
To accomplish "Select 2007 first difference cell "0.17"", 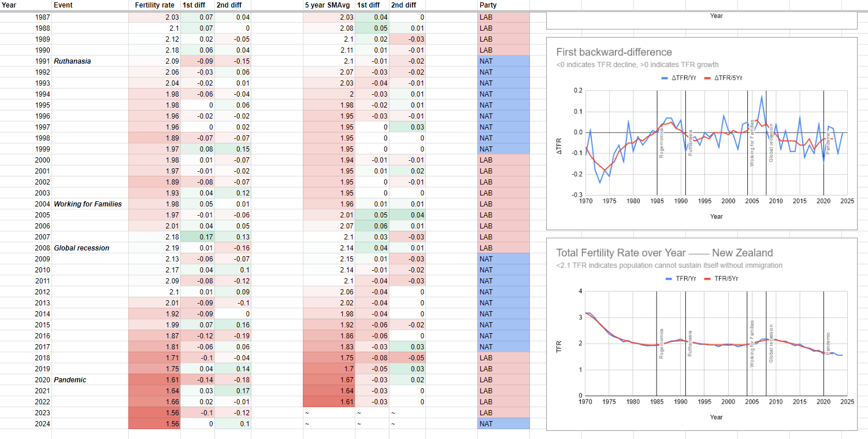I will [x=197, y=237].
